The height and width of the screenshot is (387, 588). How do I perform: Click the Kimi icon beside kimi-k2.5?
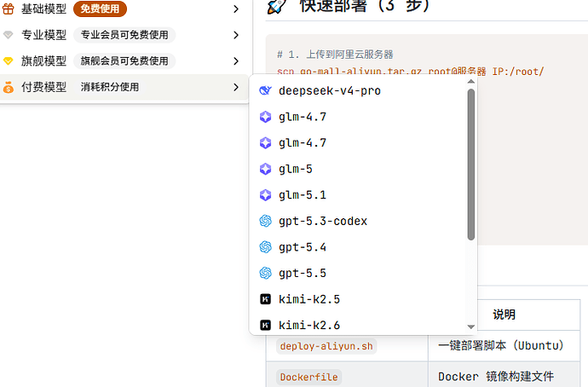tap(266, 299)
